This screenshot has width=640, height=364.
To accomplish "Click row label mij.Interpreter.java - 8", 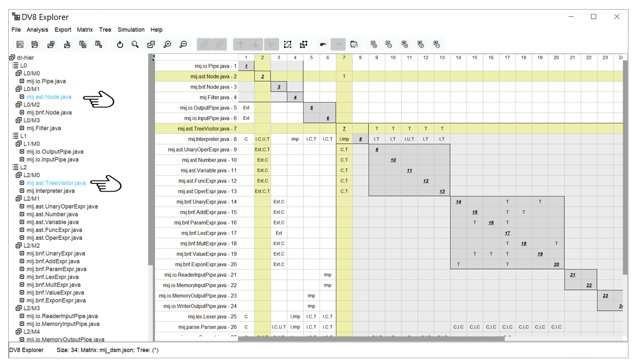I will click(213, 139).
